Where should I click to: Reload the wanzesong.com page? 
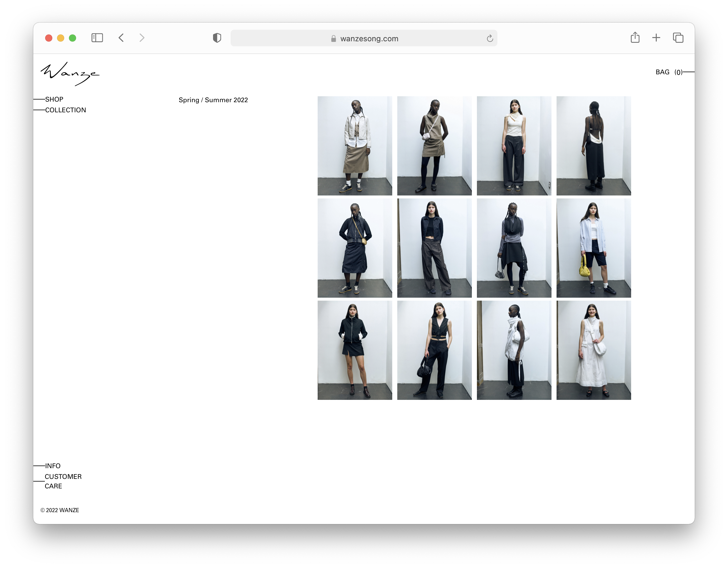(489, 38)
